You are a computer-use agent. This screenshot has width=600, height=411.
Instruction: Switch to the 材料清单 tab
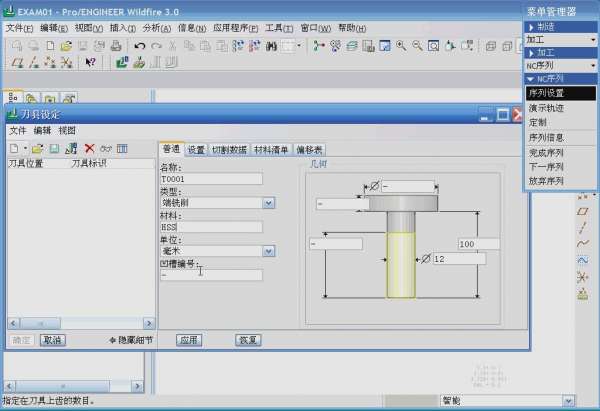(271, 150)
